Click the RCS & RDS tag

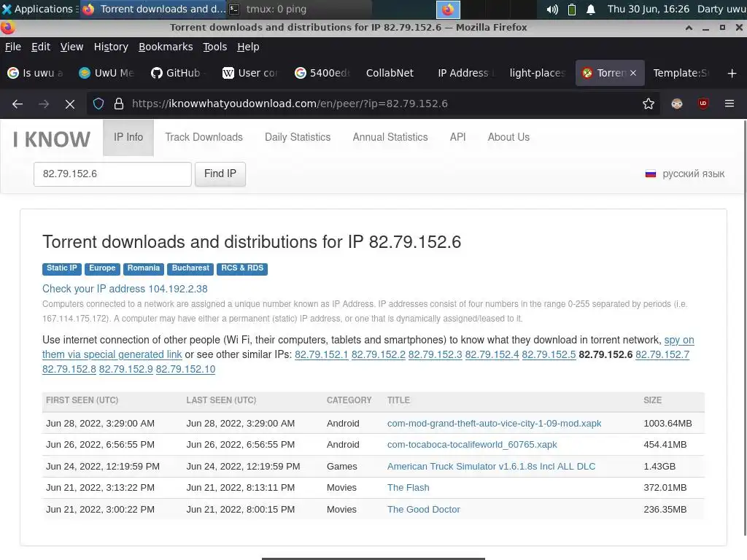click(x=242, y=268)
